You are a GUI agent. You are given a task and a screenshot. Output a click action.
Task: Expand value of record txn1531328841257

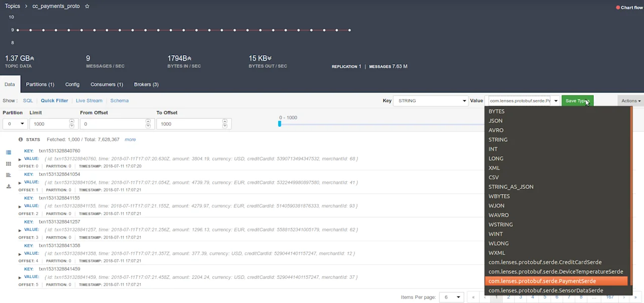point(20,230)
